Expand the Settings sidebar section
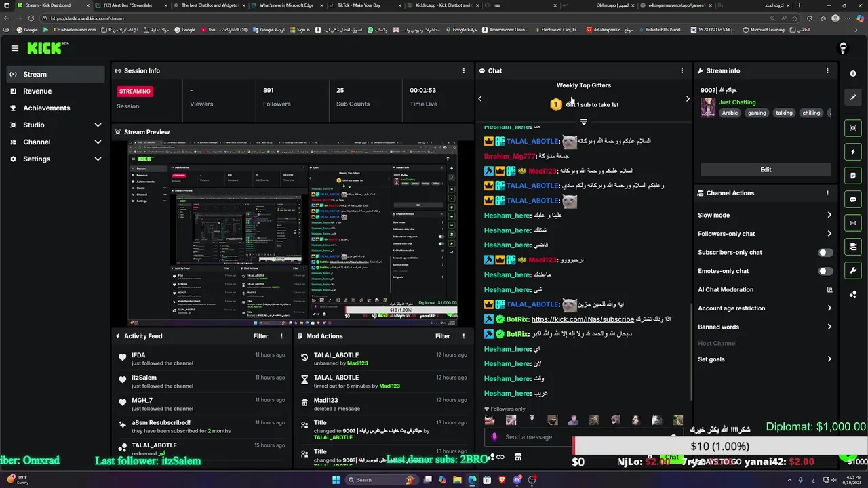Screen dimensions: 868x488 (x=56, y=159)
